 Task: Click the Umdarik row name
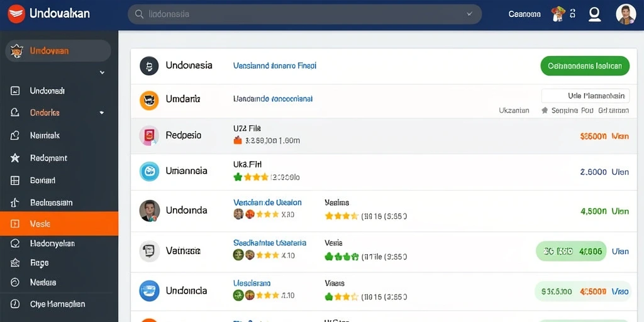(183, 99)
